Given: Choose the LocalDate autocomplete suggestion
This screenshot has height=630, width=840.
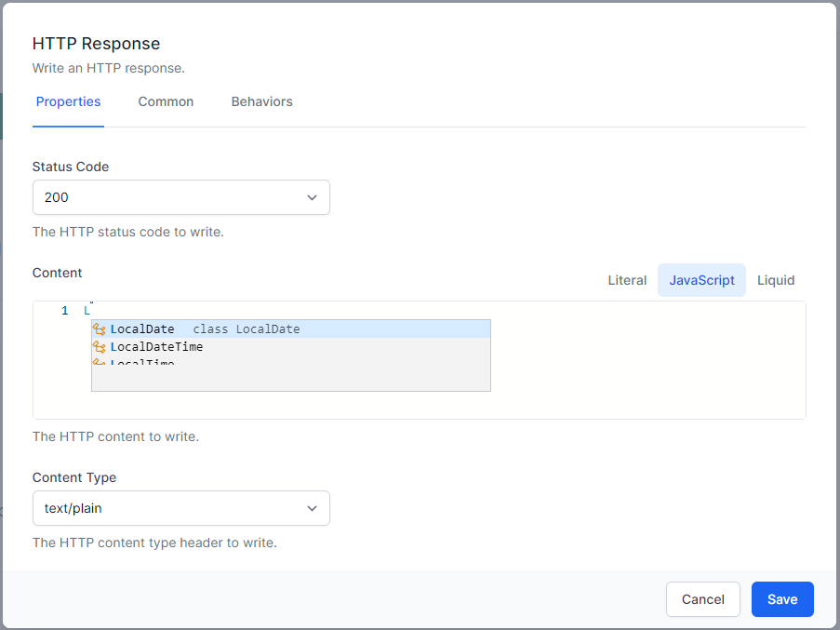Looking at the screenshot, I should coord(141,328).
